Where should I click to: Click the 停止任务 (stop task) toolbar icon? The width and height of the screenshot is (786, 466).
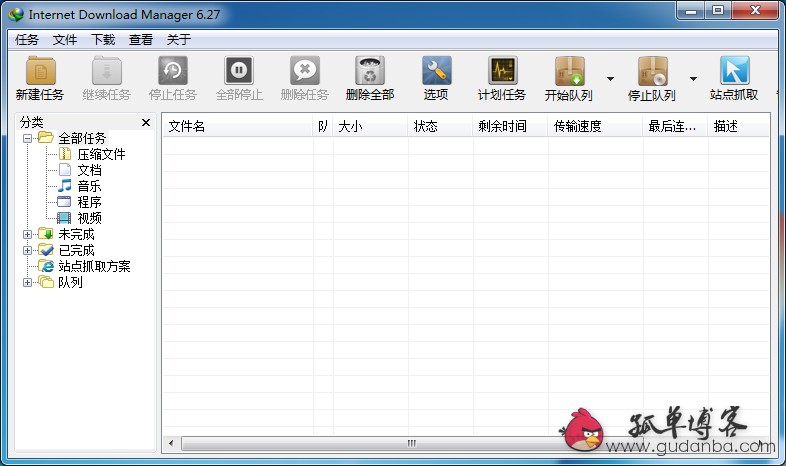tap(173, 71)
